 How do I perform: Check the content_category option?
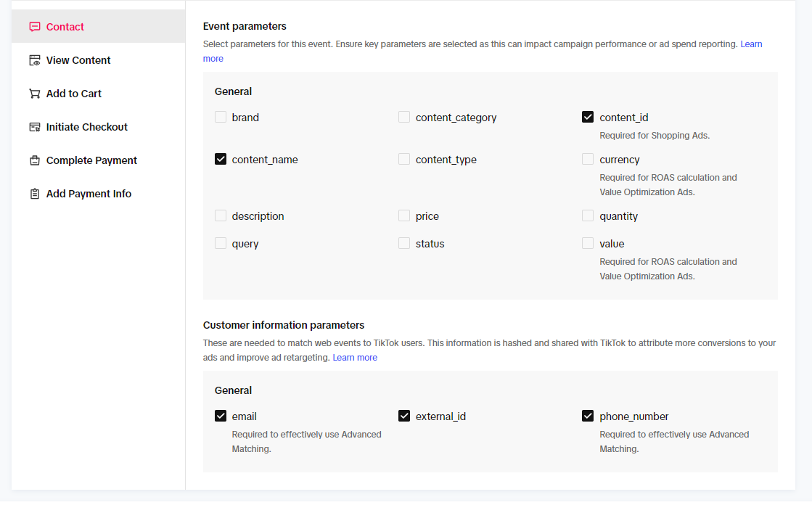(x=404, y=117)
